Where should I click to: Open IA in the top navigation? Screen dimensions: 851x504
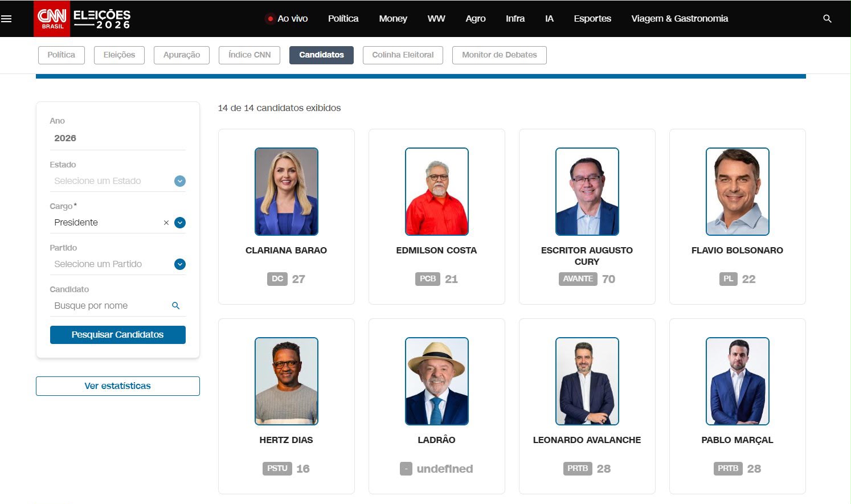(x=549, y=19)
